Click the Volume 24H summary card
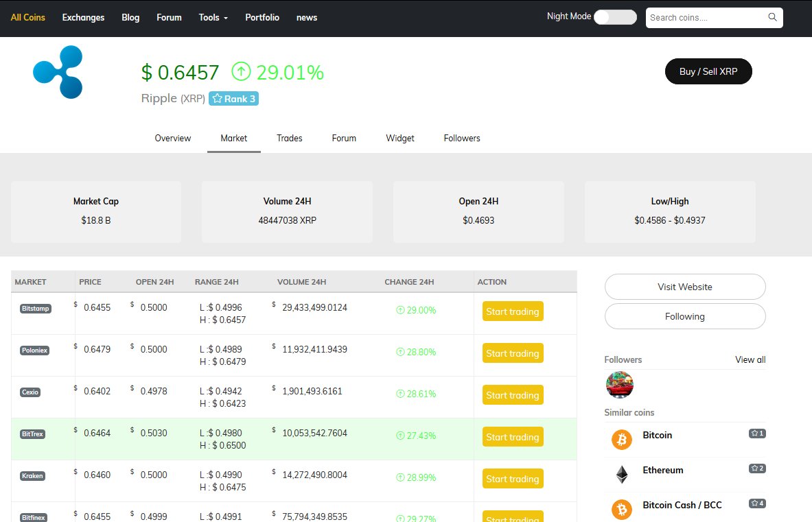The width and height of the screenshot is (812, 522). (x=288, y=211)
